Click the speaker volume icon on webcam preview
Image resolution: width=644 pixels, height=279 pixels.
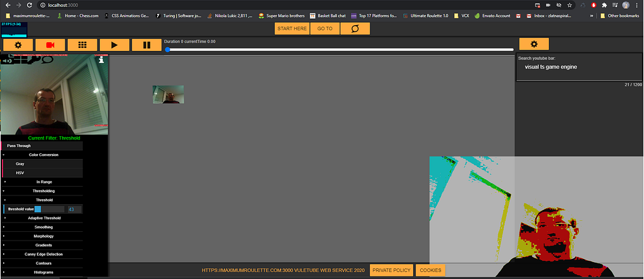[6, 61]
